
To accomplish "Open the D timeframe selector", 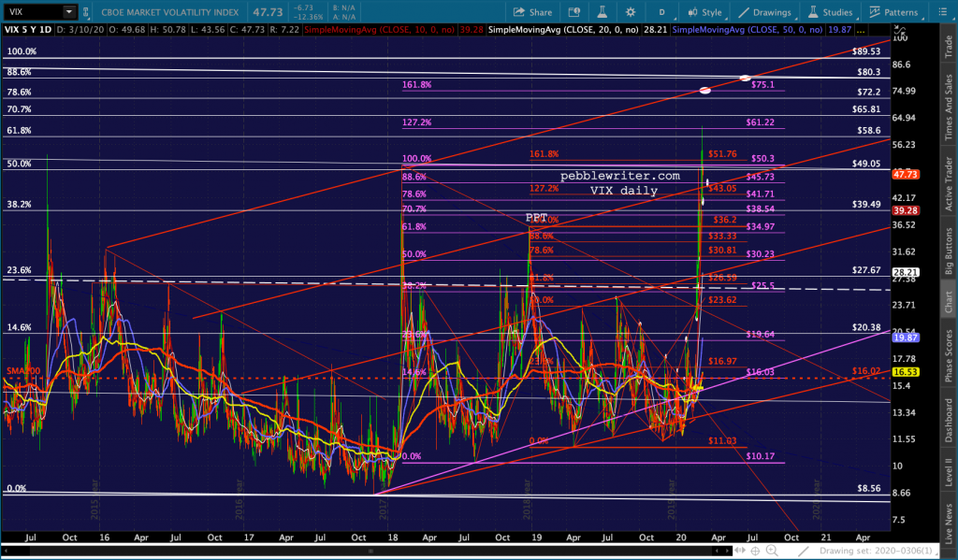I will [663, 12].
